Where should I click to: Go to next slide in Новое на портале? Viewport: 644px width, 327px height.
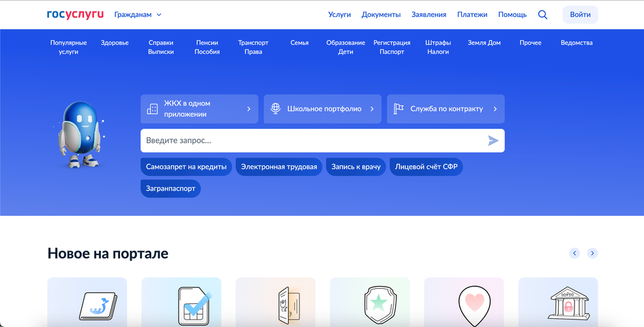(x=592, y=253)
